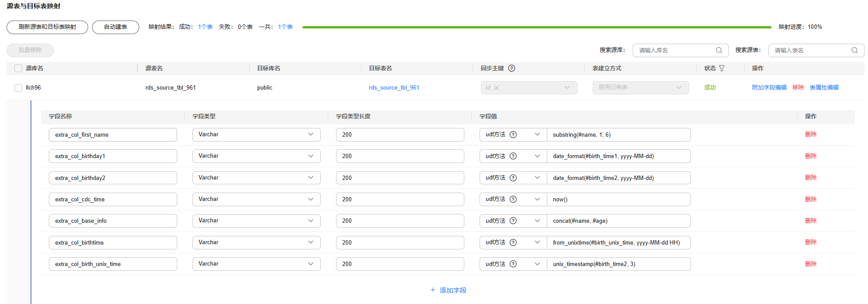
Task: Click the field value input containing now()
Action: click(x=618, y=199)
